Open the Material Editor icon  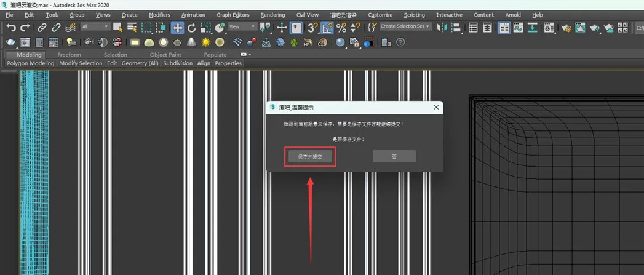[x=549, y=28]
